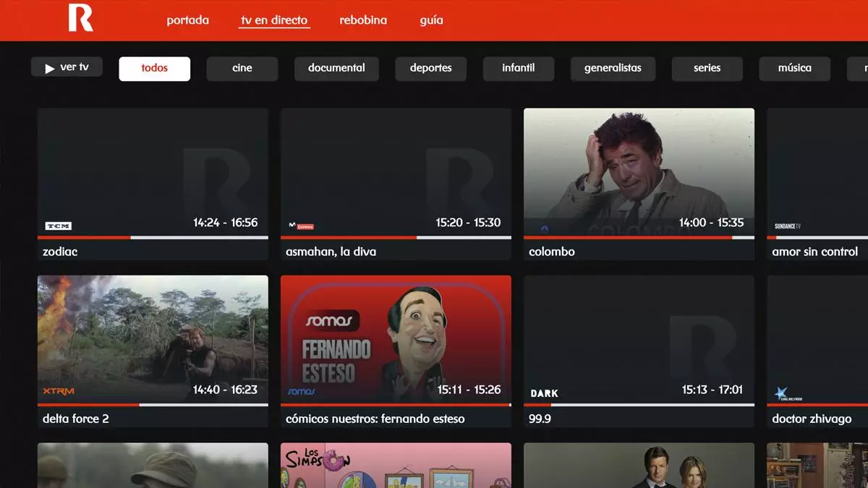Open the portada tab
This screenshot has width=868, height=488.
pos(187,20)
